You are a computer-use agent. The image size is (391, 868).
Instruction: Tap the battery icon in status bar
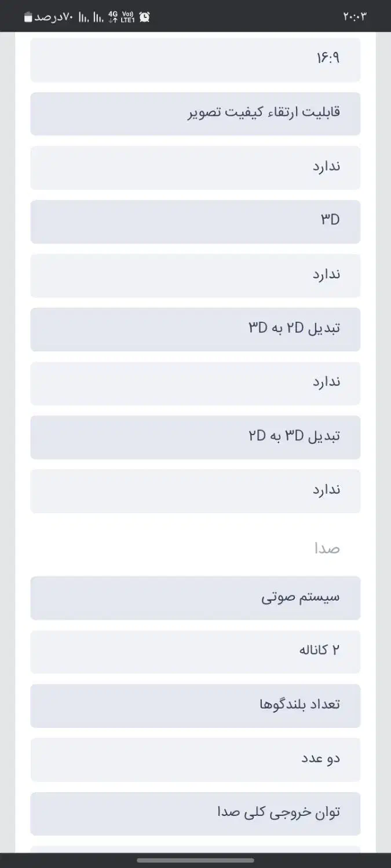pyautogui.click(x=28, y=17)
